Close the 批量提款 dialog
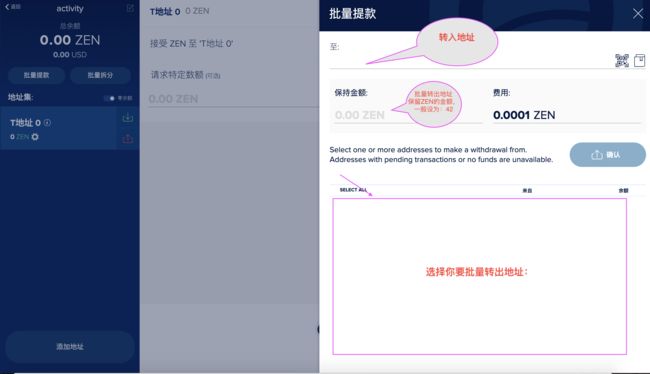650x374 pixels. pos(638,14)
